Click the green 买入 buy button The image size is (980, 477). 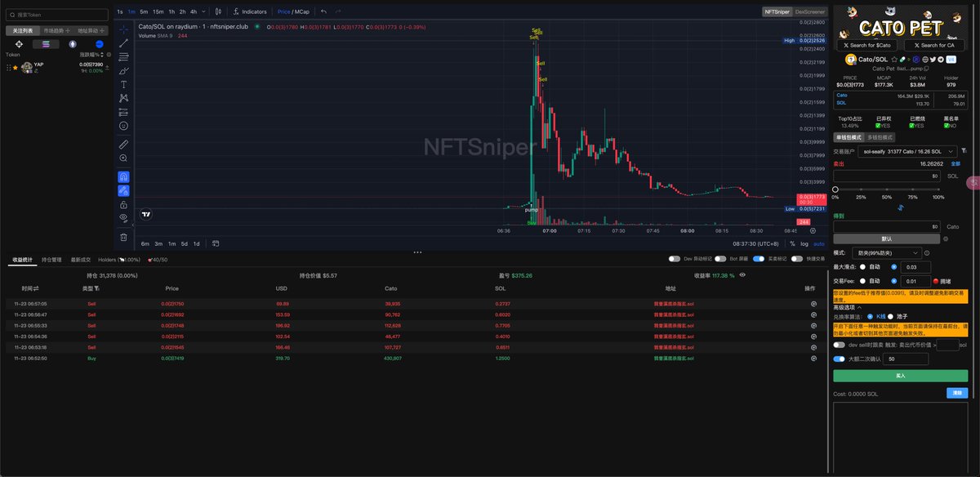[900, 376]
